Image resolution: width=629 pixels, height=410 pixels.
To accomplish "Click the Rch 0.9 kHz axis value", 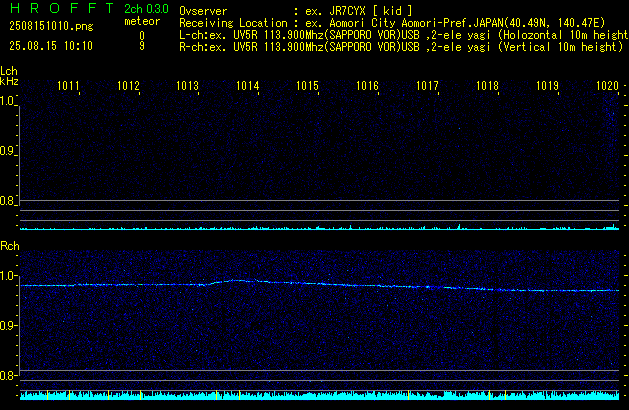I will pos(7,325).
